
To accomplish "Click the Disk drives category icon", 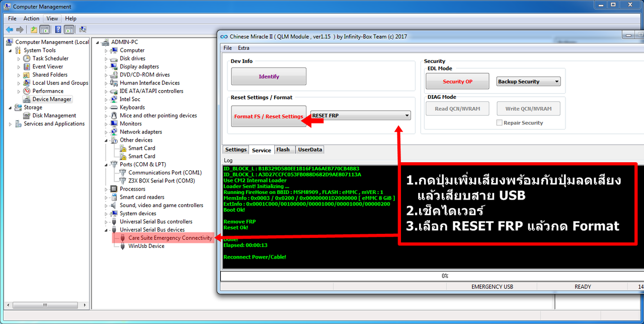I will pos(114,58).
